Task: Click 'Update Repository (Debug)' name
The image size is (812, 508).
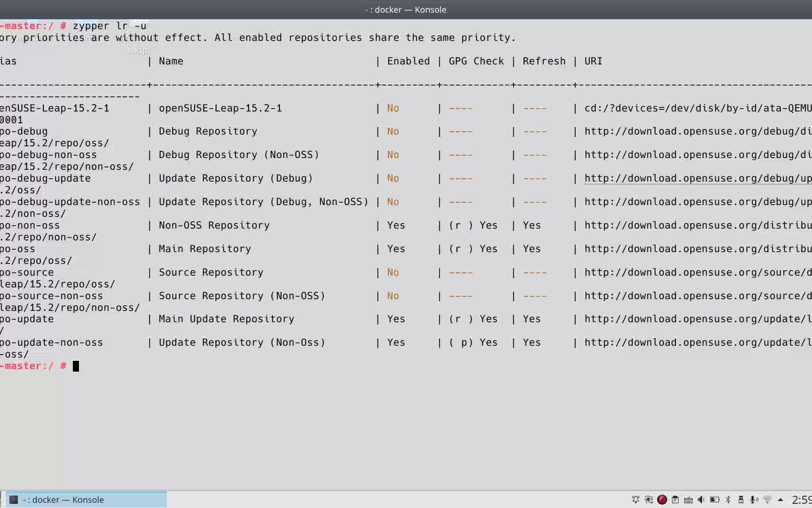Action: click(236, 178)
